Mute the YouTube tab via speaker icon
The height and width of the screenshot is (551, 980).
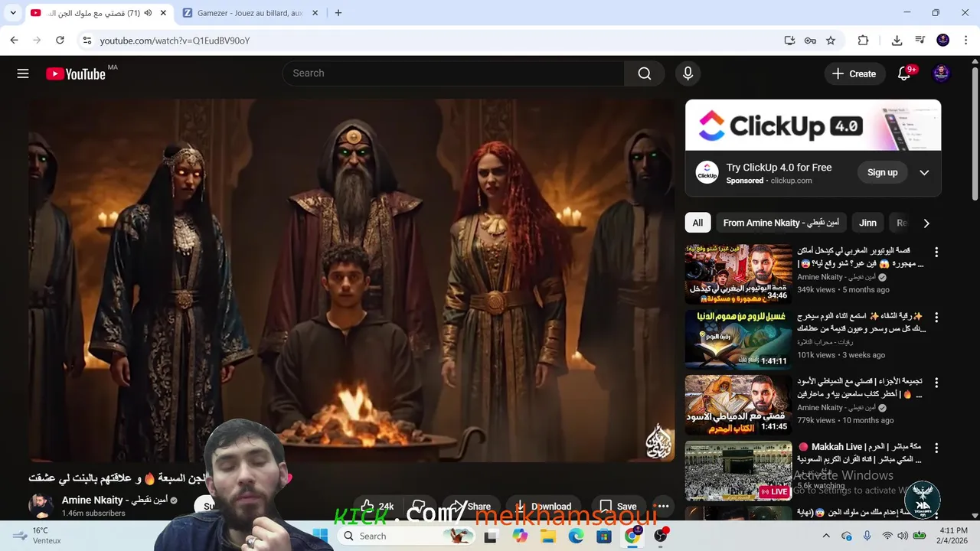coord(148,13)
